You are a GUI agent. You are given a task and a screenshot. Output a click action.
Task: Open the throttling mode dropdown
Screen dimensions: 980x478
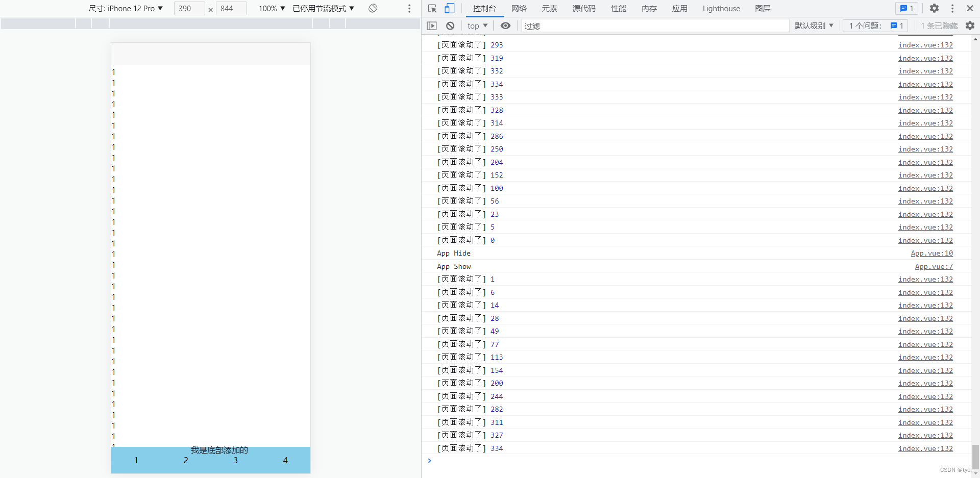tap(324, 9)
